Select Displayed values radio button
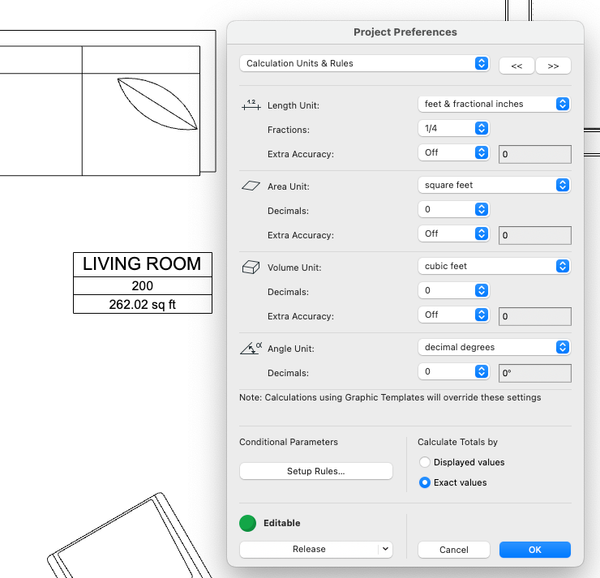The width and height of the screenshot is (600, 578). pos(424,462)
